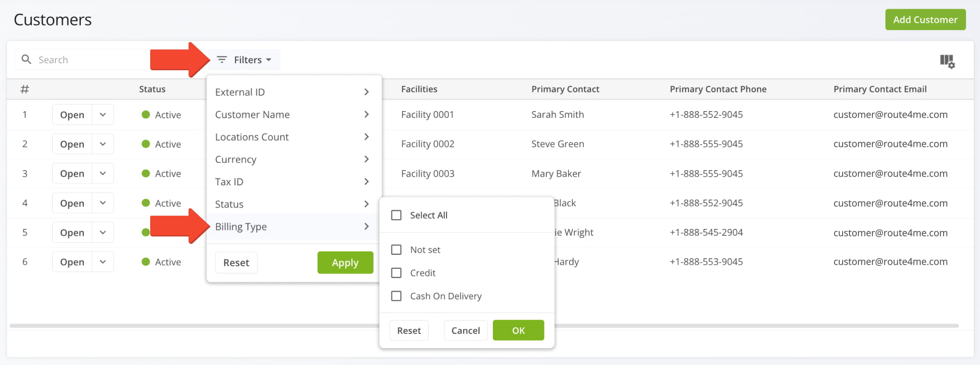This screenshot has height=365, width=980.
Task: Click the Tax ID submenu arrow
Action: click(367, 182)
